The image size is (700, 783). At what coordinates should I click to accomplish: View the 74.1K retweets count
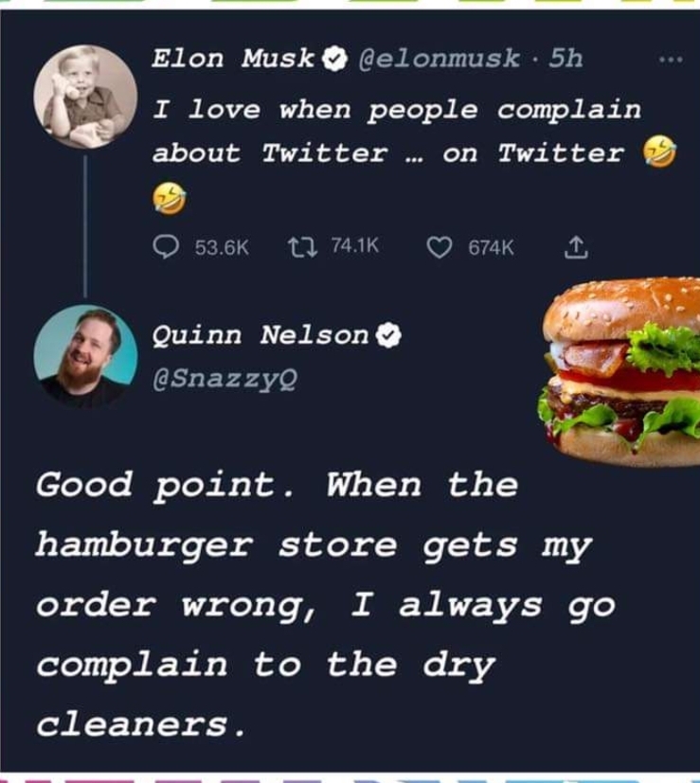click(x=355, y=245)
